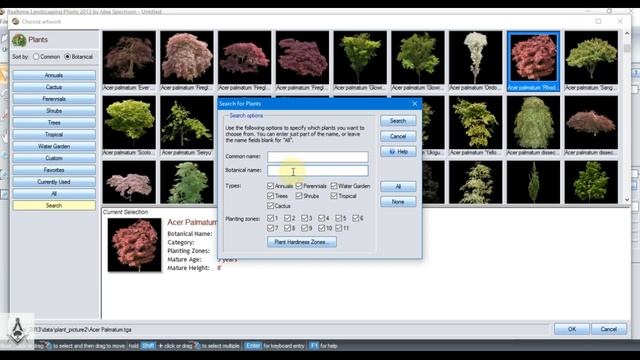
Task: Show Currently Used plants
Action: point(54,182)
